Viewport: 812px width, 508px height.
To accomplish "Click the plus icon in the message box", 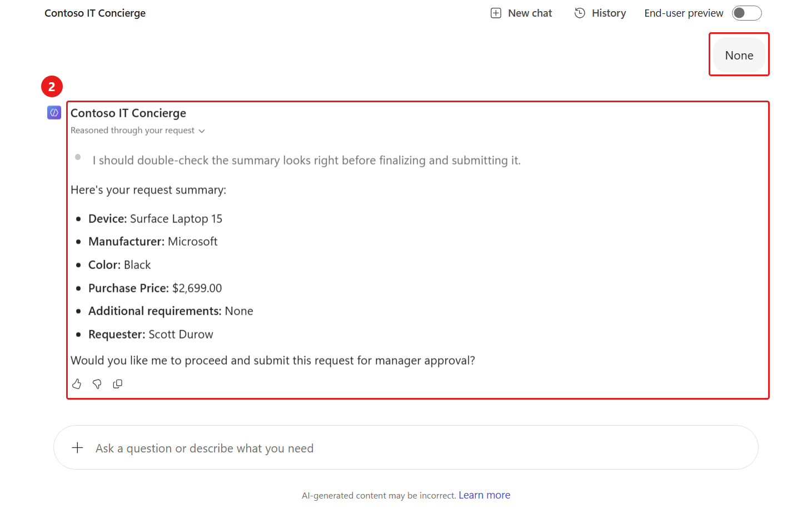I will (x=78, y=448).
